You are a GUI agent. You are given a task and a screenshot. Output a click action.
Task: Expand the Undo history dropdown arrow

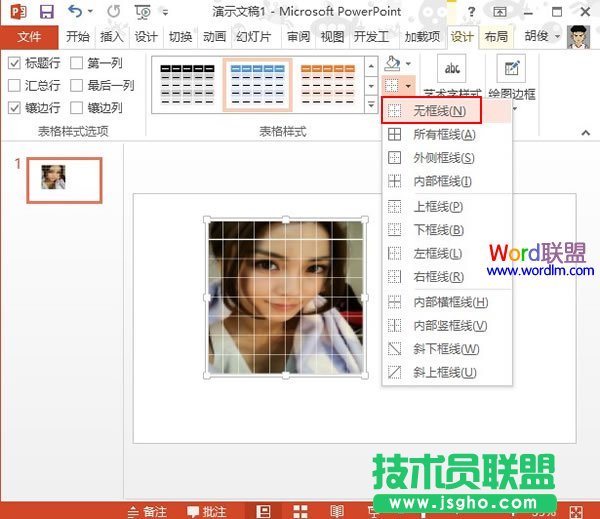pos(90,11)
